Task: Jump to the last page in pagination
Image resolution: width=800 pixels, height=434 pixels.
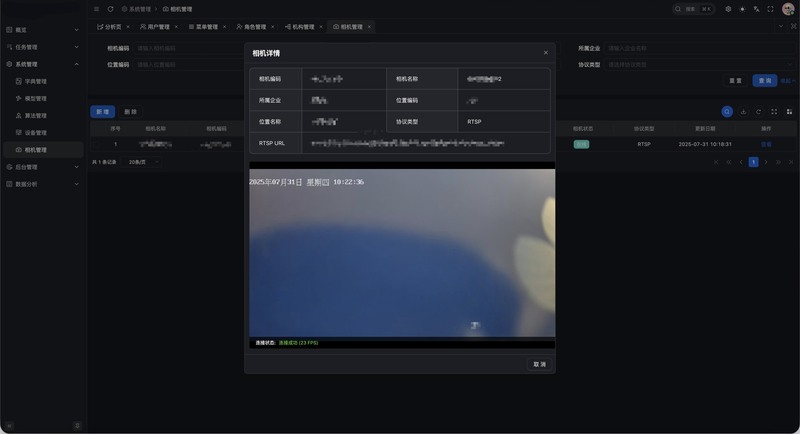Action: click(791, 162)
